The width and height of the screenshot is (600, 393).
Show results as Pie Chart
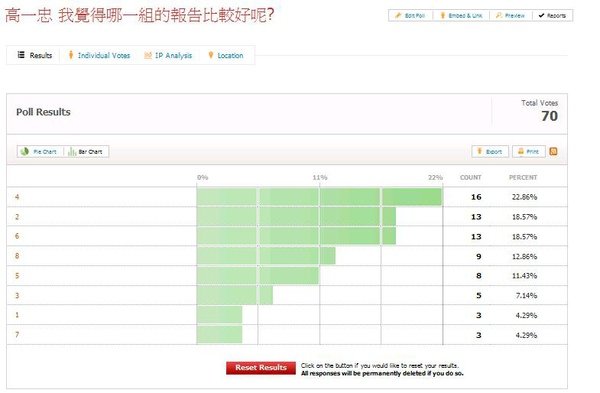pyautogui.click(x=39, y=152)
